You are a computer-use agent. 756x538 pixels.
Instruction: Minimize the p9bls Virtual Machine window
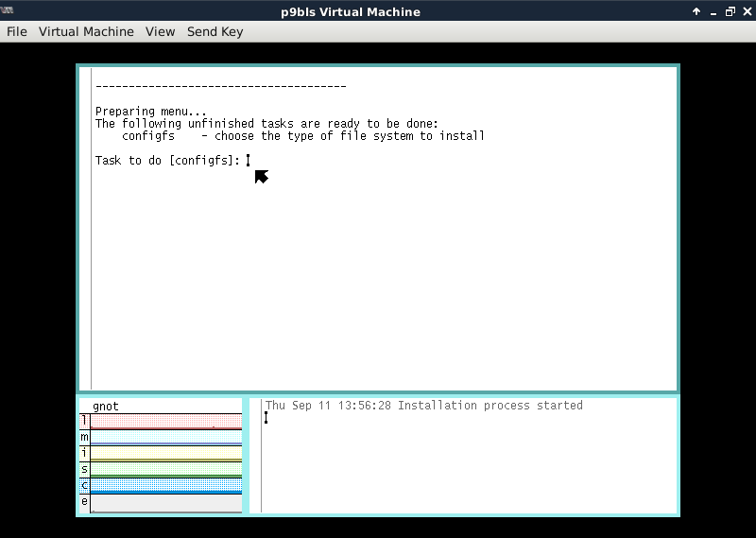click(x=713, y=11)
